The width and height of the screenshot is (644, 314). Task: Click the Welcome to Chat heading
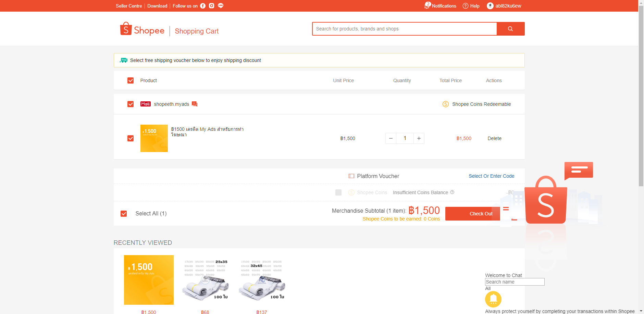pos(504,275)
